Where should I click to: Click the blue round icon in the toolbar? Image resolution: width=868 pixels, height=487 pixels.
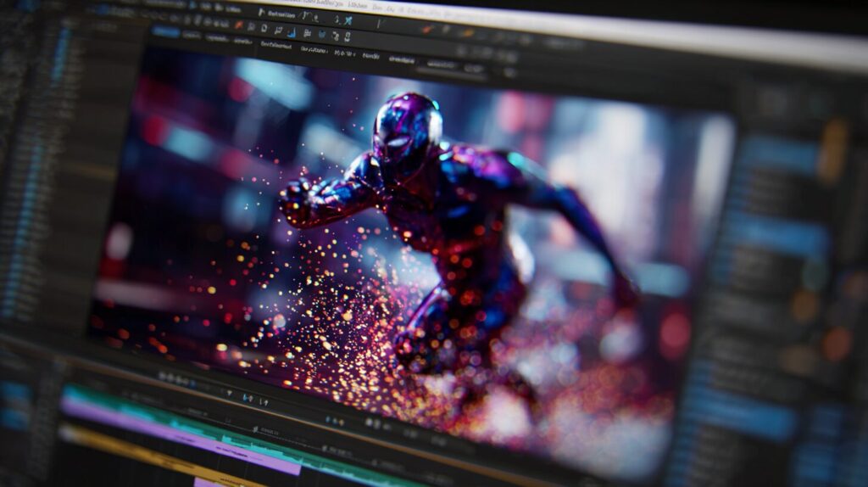coord(321,34)
